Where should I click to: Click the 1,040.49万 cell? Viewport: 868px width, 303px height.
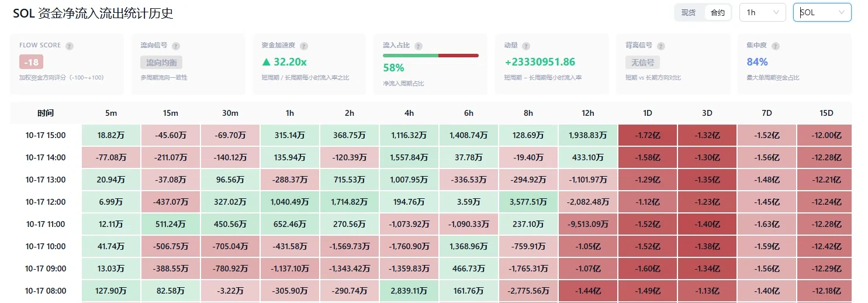[290, 202]
